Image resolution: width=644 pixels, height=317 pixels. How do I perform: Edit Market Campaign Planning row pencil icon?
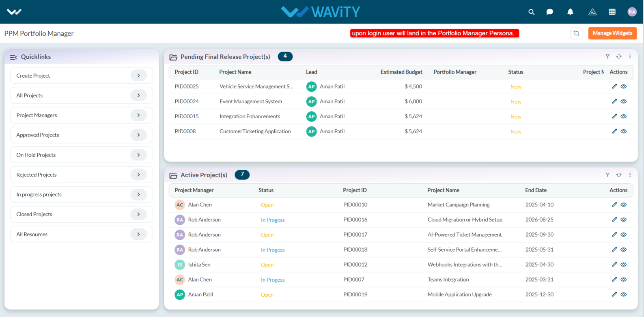614,204
